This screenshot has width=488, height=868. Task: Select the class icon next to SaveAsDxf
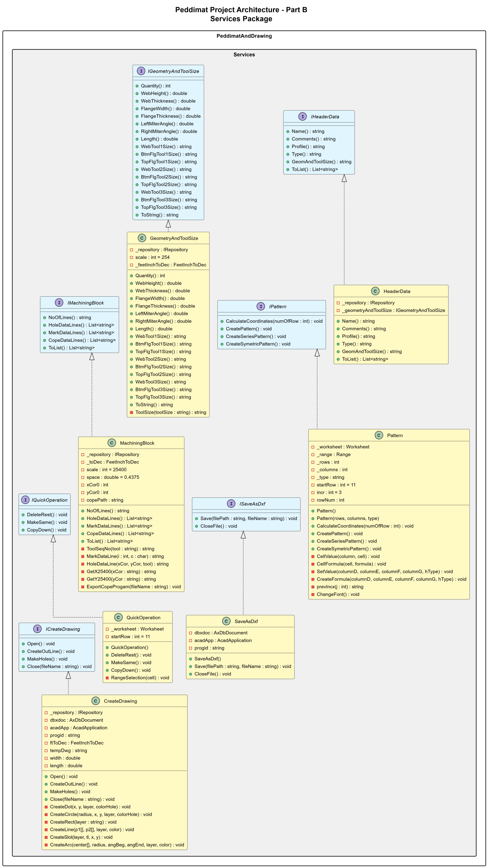pyautogui.click(x=226, y=621)
